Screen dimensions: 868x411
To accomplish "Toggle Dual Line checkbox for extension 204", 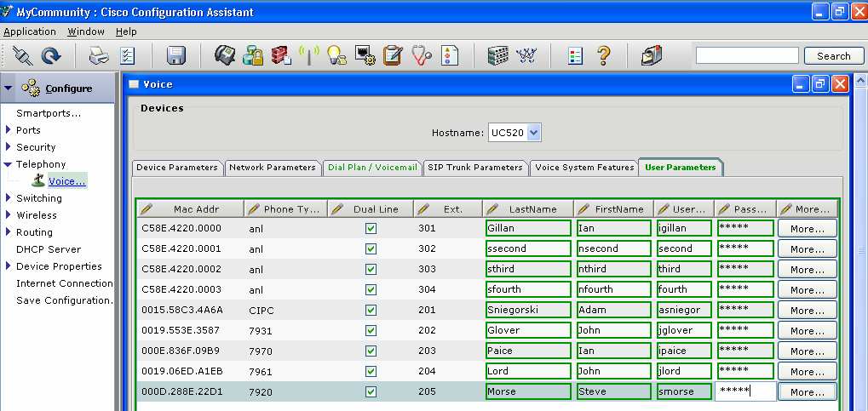I will [371, 371].
